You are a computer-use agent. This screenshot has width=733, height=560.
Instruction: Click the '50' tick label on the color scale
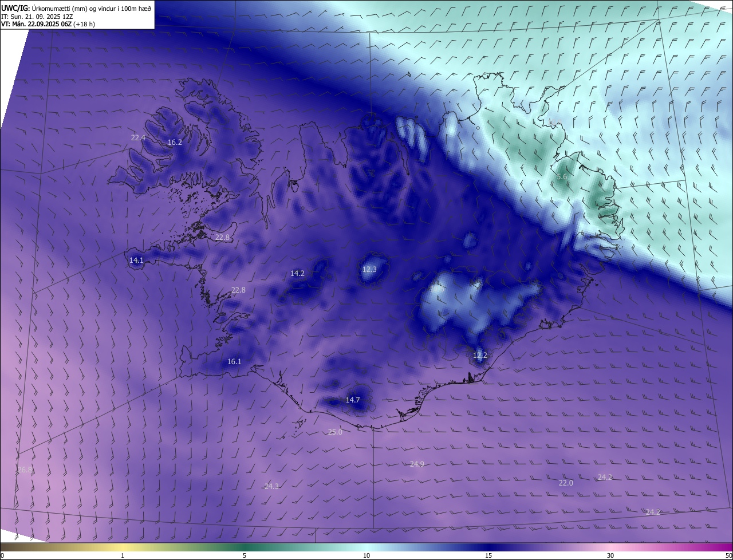(728, 555)
